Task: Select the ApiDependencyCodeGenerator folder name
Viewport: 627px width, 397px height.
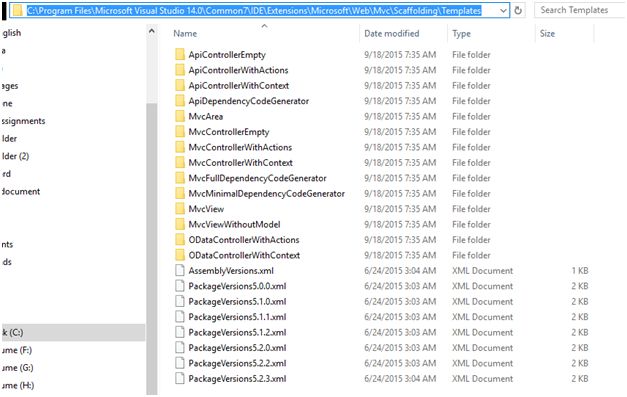Action: point(248,101)
